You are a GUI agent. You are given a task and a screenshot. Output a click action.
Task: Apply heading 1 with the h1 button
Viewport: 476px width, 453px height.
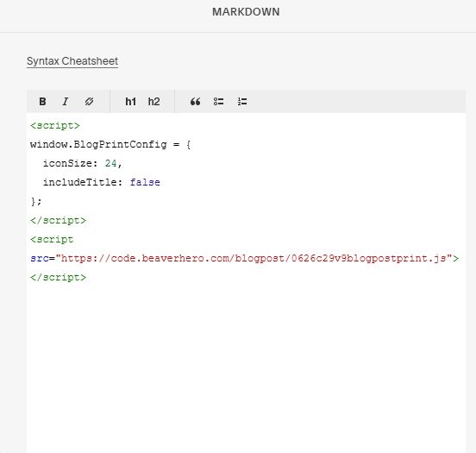pos(130,102)
